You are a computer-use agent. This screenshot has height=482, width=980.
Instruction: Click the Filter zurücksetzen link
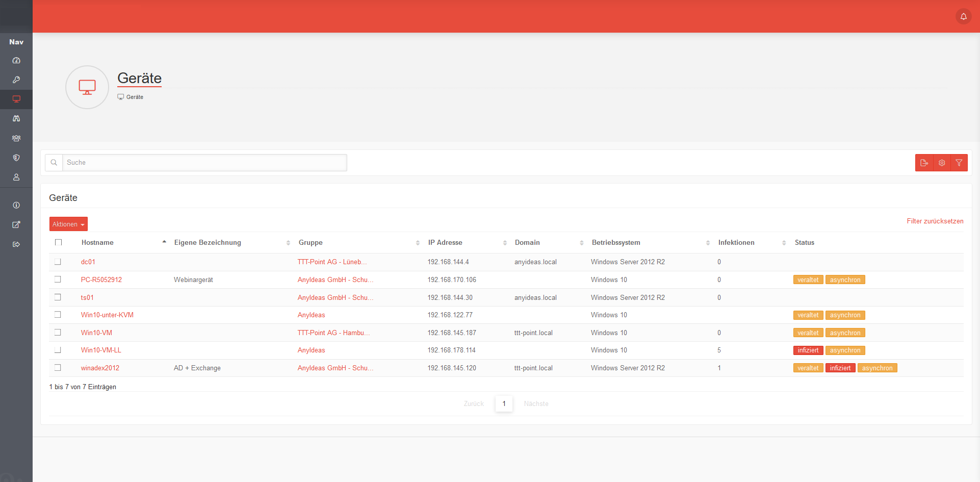[935, 221]
